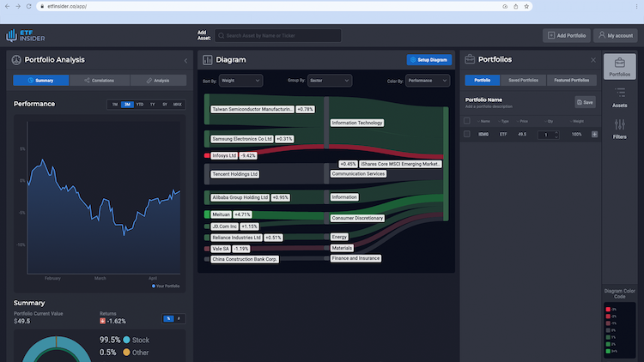Switch returns display to percent toggle
Viewport: 644px width, 362px height.
168,318
